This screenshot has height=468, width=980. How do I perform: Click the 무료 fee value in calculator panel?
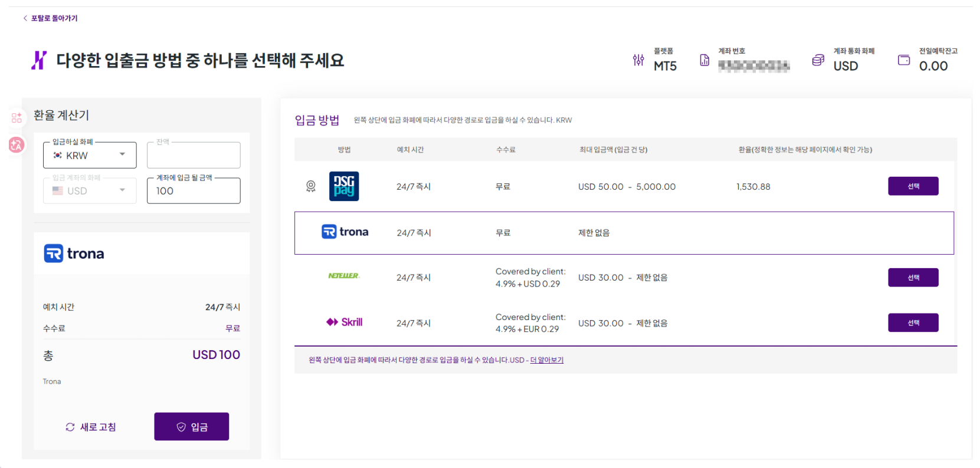233,328
